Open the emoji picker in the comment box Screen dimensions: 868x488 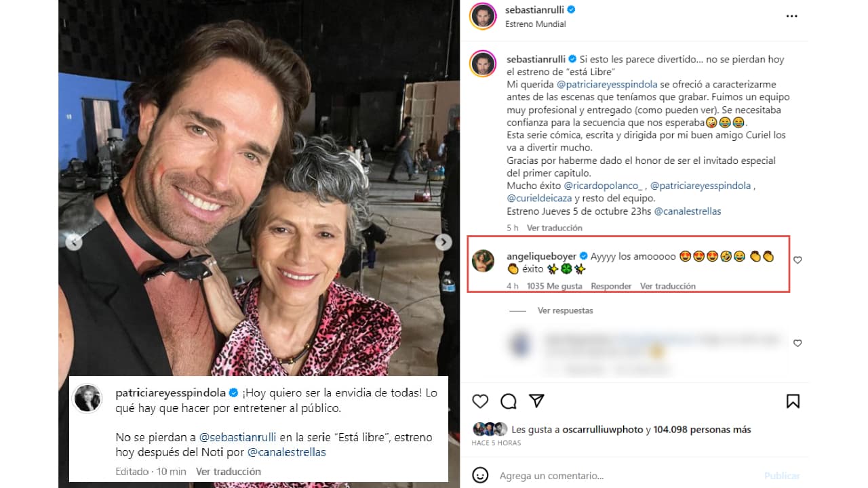[x=481, y=475]
